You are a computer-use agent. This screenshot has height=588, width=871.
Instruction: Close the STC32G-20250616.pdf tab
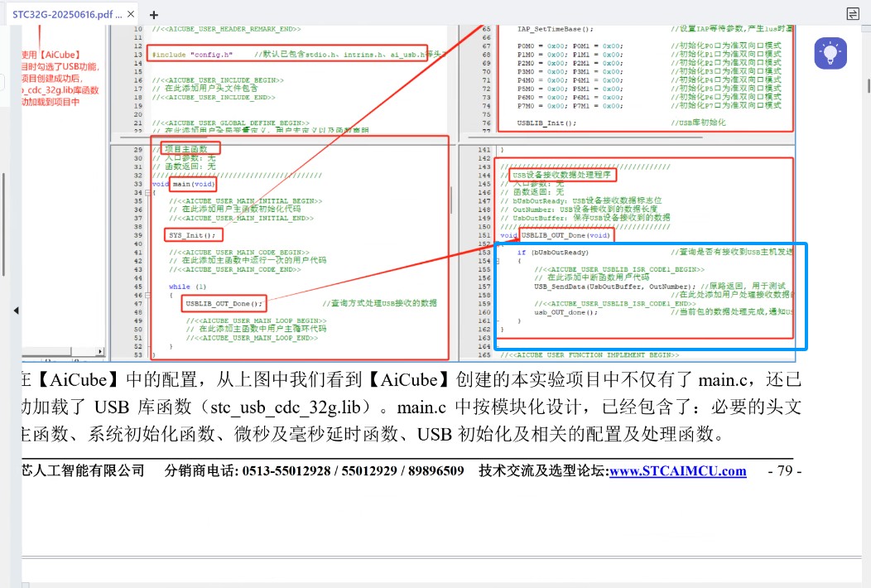(131, 14)
